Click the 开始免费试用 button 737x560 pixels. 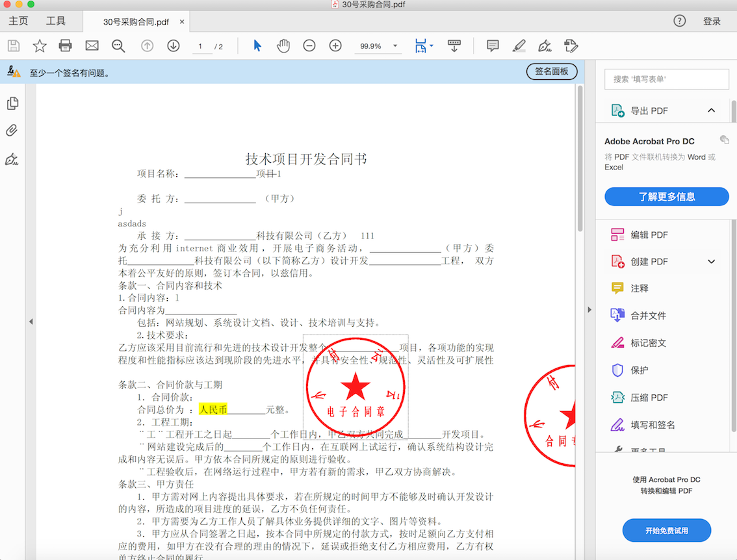click(x=667, y=530)
